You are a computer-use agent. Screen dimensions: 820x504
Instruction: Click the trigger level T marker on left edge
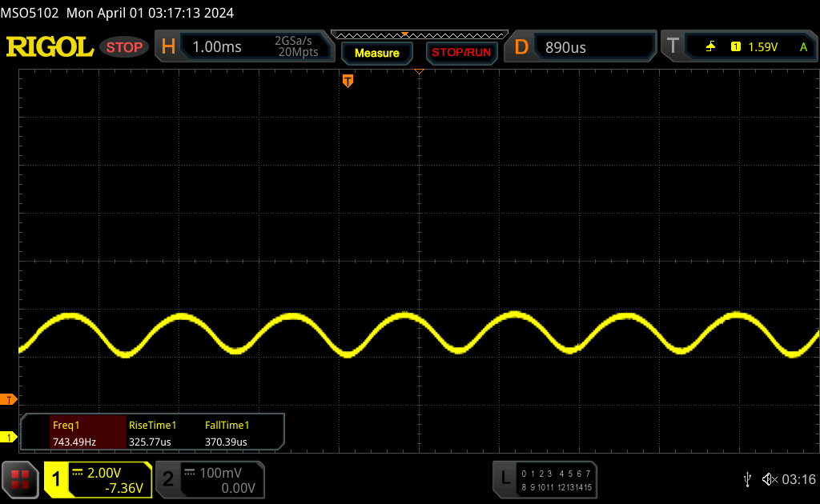(x=8, y=400)
